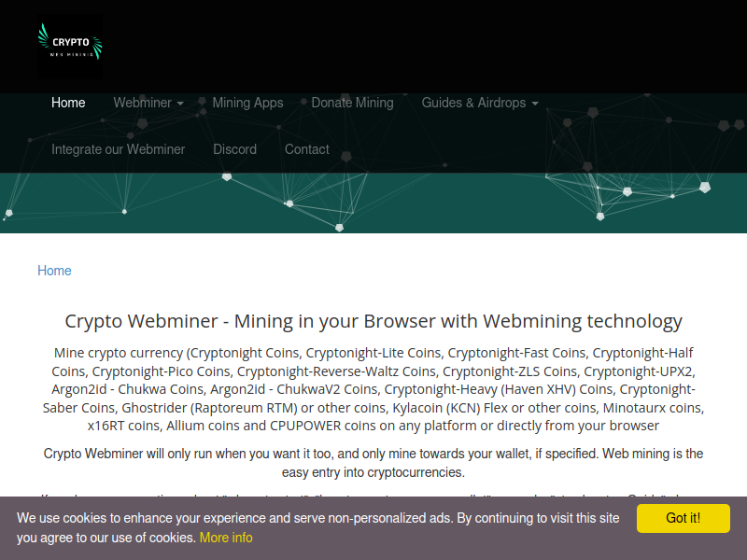Open More info cookie policy link
The width and height of the screenshot is (747, 560).
click(x=226, y=538)
